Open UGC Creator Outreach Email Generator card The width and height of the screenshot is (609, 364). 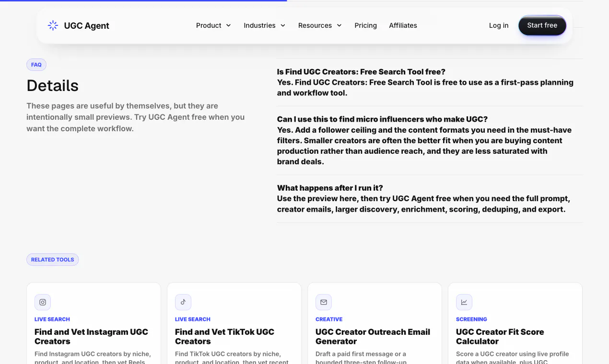click(x=375, y=323)
